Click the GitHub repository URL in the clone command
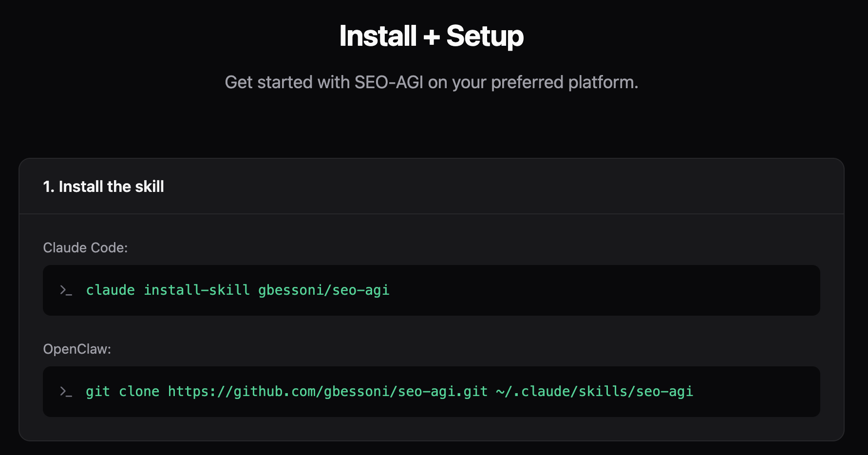 pyautogui.click(x=328, y=392)
